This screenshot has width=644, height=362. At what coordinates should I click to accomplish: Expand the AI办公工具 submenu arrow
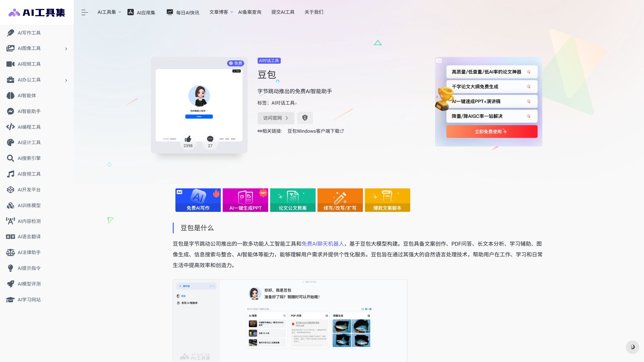(x=66, y=80)
